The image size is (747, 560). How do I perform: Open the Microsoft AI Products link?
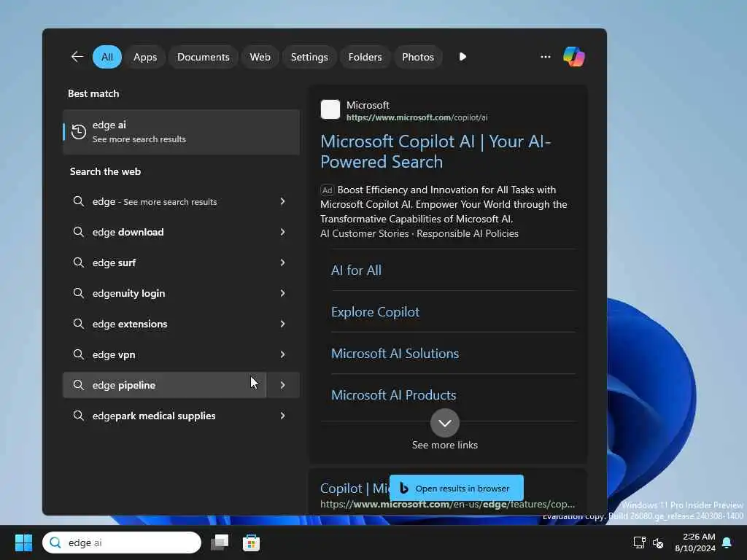(x=393, y=394)
